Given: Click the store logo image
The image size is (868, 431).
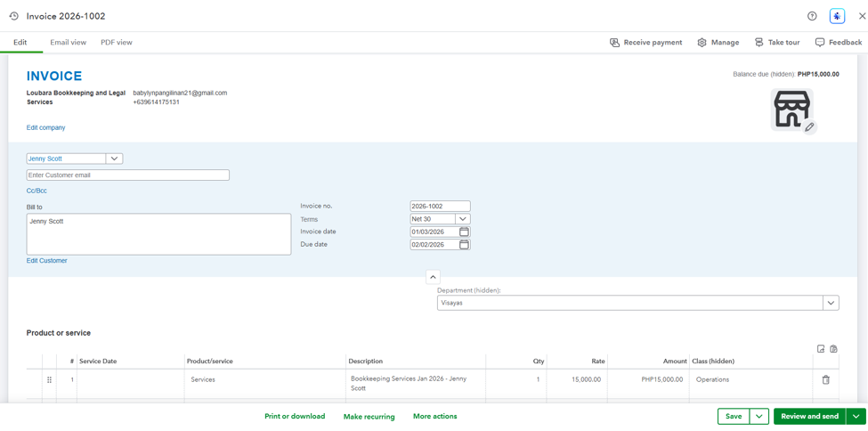Looking at the screenshot, I should [791, 110].
